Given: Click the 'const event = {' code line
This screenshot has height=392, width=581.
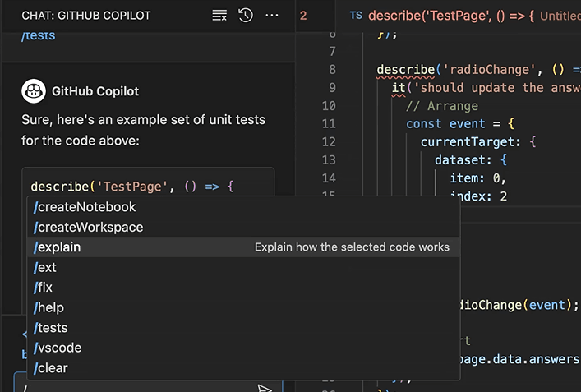Looking at the screenshot, I should 460,124.
